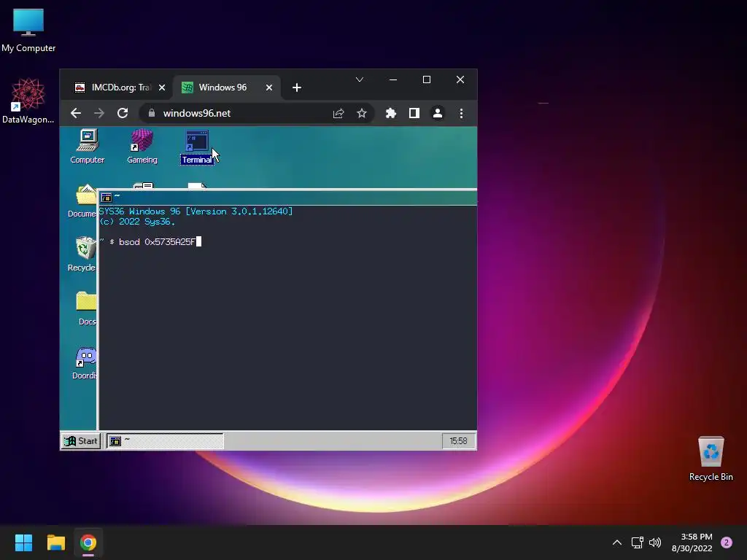
Task: Select the Discord shortcut icon
Action: pyautogui.click(x=85, y=363)
